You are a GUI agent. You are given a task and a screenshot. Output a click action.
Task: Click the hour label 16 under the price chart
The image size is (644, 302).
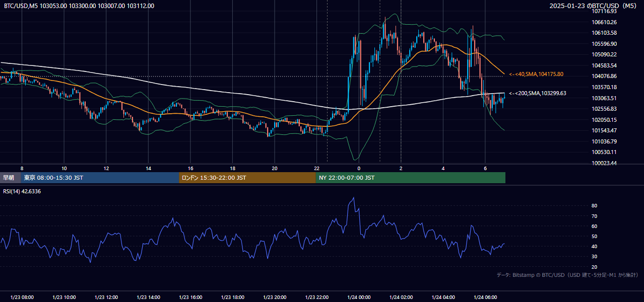tap(190, 168)
